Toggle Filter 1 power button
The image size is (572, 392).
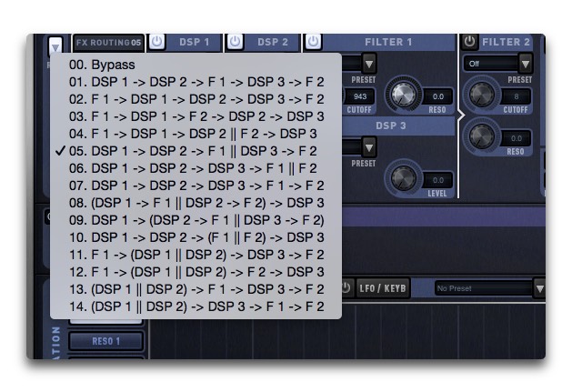pos(313,42)
